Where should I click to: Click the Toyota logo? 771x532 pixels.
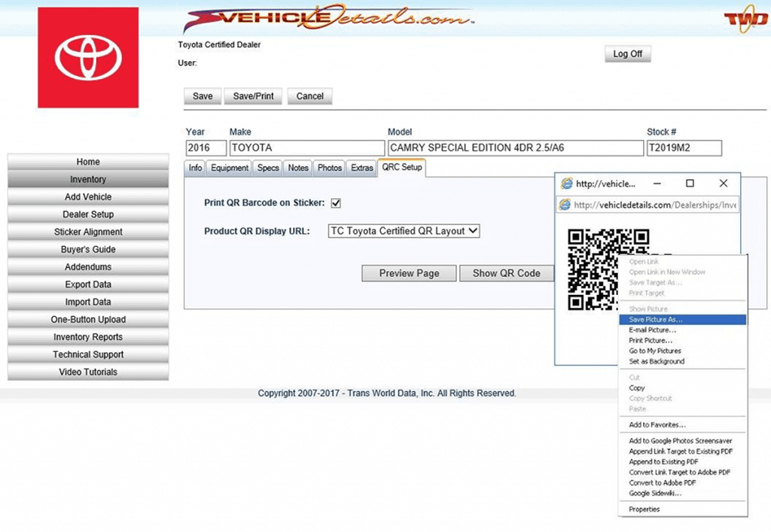87,57
